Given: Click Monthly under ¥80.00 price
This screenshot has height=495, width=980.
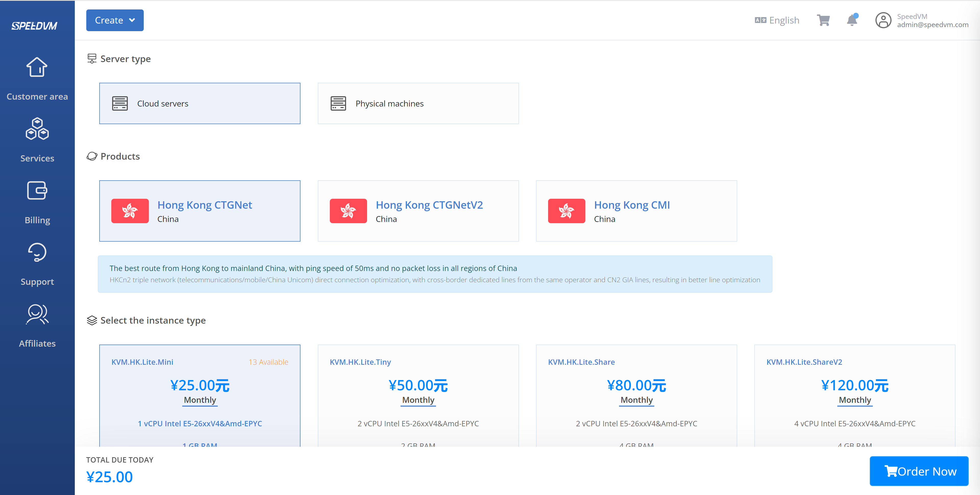Looking at the screenshot, I should 636,400.
